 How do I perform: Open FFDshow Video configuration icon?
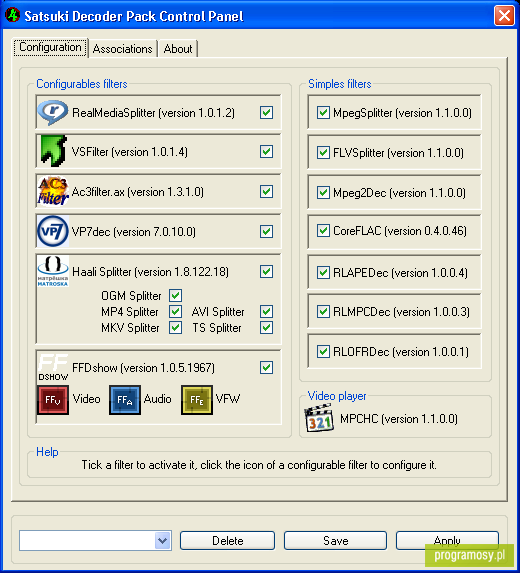pos(53,400)
